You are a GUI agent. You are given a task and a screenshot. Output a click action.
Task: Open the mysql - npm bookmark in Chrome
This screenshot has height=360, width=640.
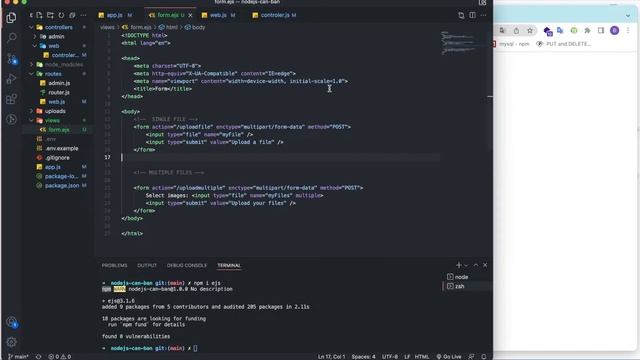click(x=511, y=44)
